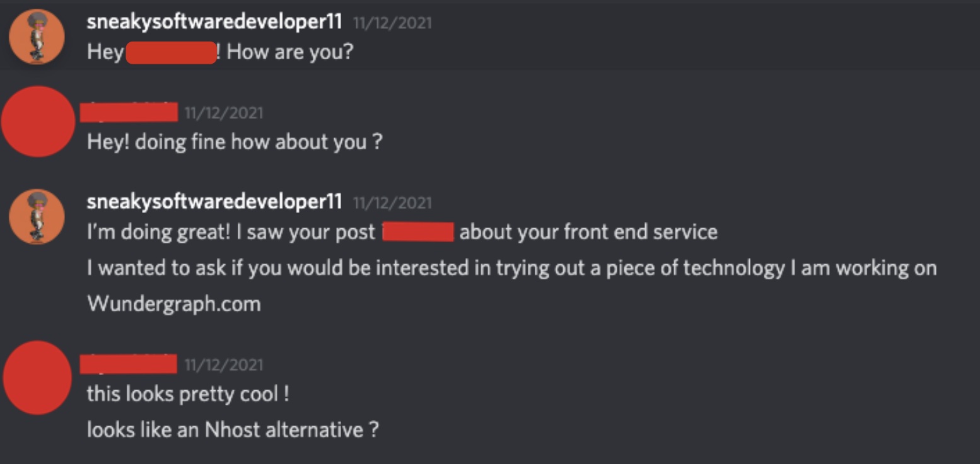Select the "looks like an Nhost alternative ?" message
Image resolution: width=980 pixels, height=464 pixels.
point(233,430)
